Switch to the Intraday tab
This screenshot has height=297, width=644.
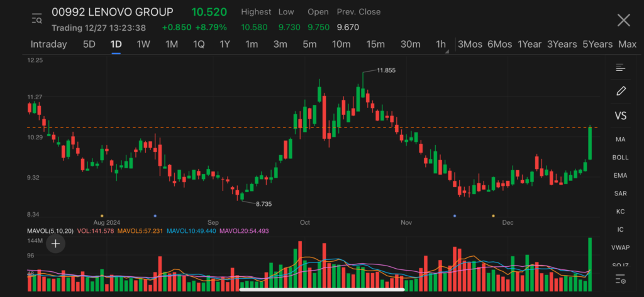48,45
